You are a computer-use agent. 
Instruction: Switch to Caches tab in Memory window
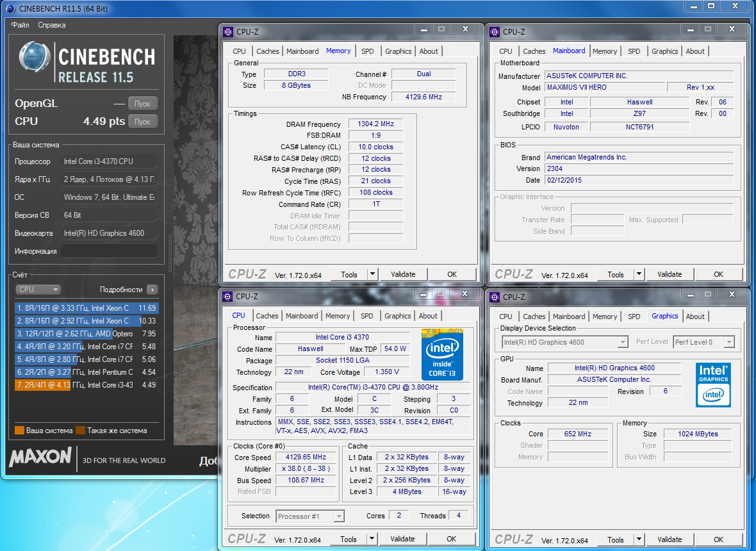(268, 51)
